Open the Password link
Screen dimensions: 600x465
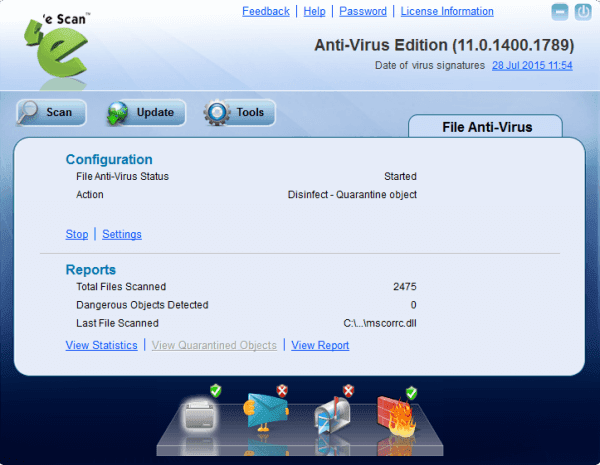tap(363, 11)
